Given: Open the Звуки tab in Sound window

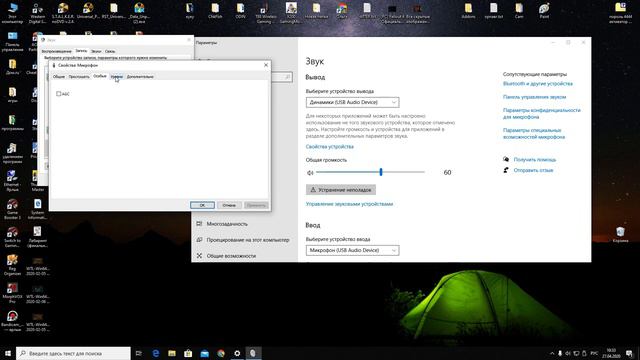Looking at the screenshot, I should pyautogui.click(x=96, y=51).
